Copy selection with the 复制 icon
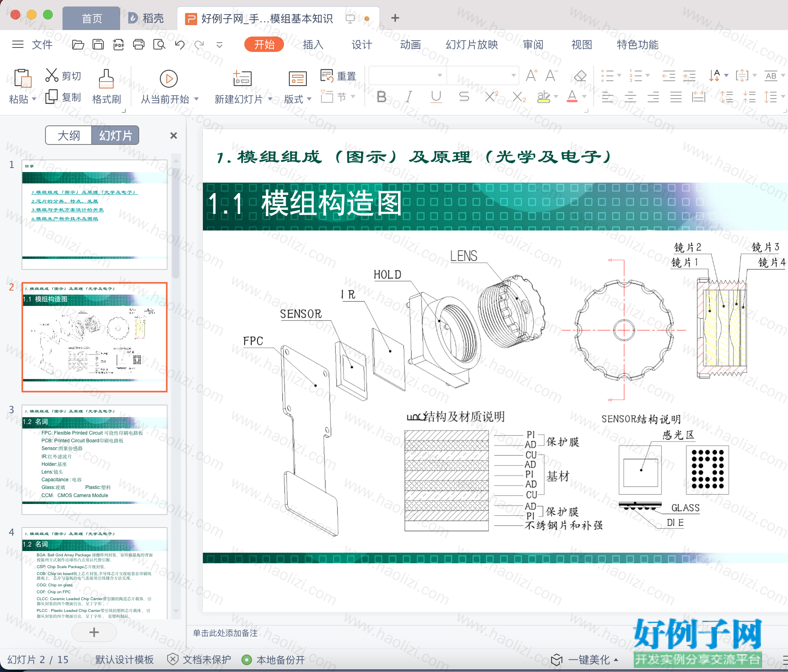The width and height of the screenshot is (788, 672). pos(52,97)
